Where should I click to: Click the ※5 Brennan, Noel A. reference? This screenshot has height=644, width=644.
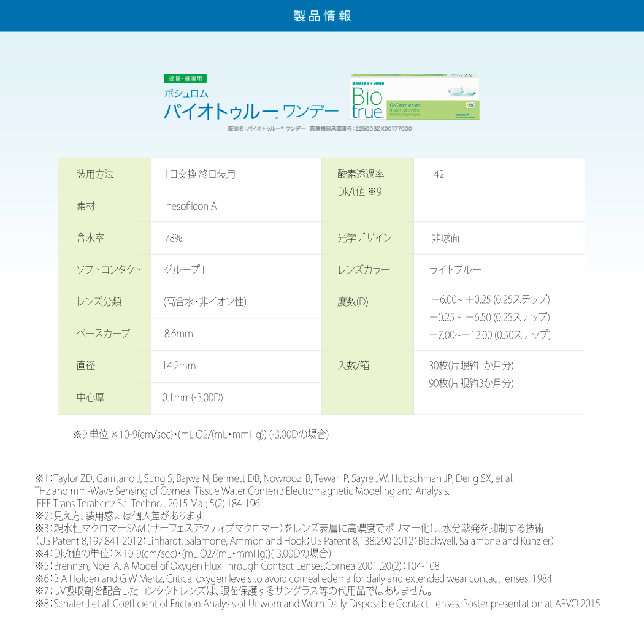(237, 566)
